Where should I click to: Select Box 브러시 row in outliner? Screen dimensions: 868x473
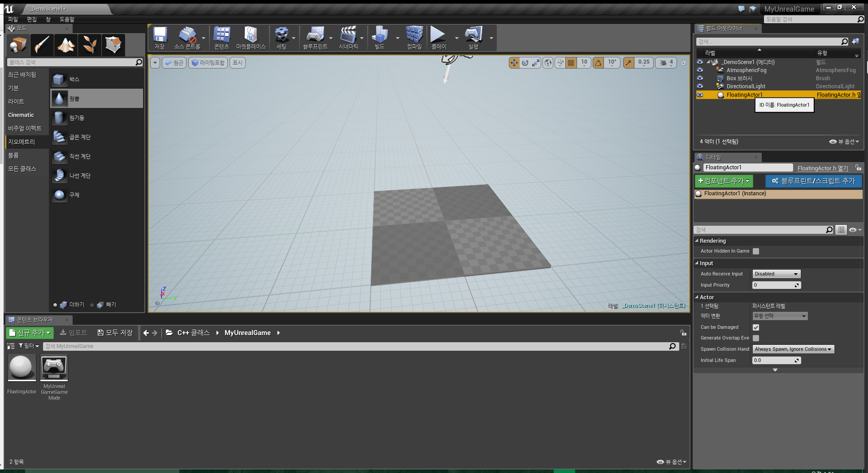[778, 78]
